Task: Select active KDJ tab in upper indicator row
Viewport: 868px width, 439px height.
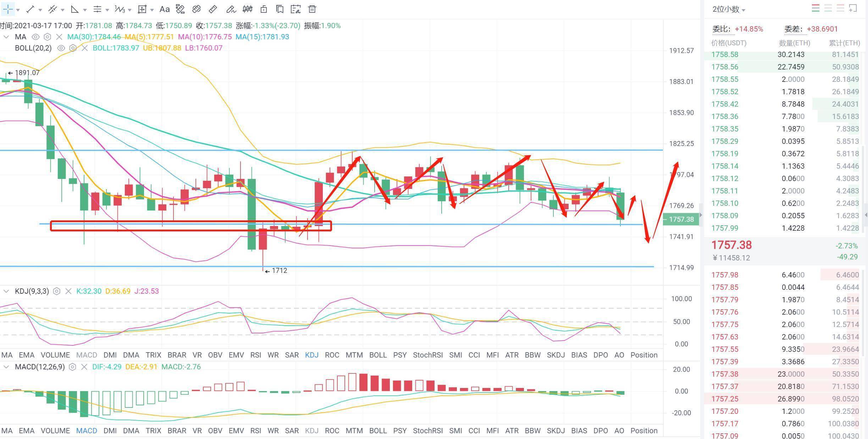Action: [312, 355]
